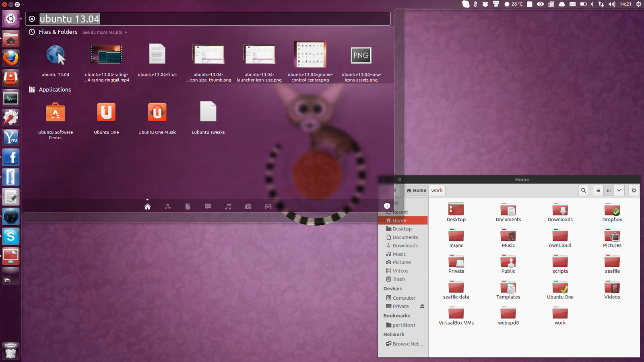
Task: Open the Trash in the launcher
Action: [11, 351]
